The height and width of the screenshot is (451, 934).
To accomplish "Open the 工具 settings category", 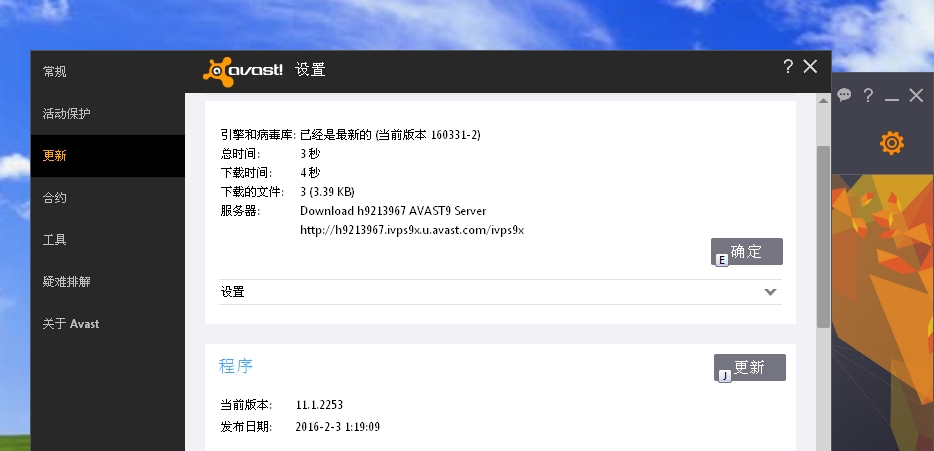I will [x=55, y=240].
